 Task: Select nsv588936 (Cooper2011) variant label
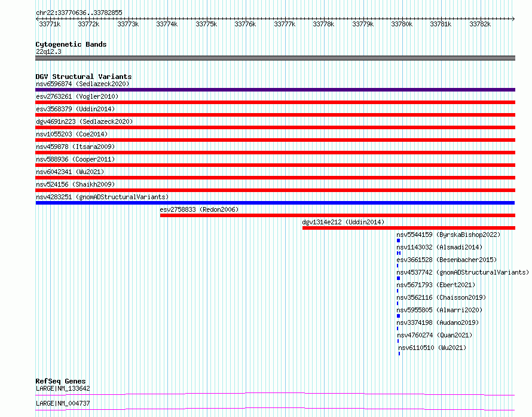(75, 159)
